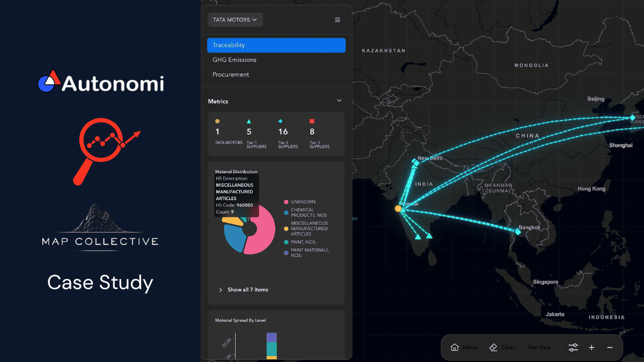Click the PAINT MATERIALS, NOS: legend swatch
644x362 pixels.
(x=286, y=253)
